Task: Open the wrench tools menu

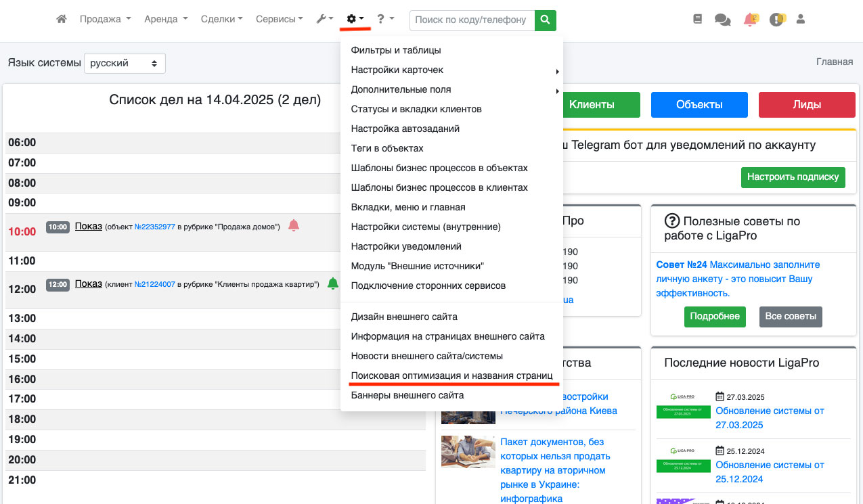Action: 324,20
